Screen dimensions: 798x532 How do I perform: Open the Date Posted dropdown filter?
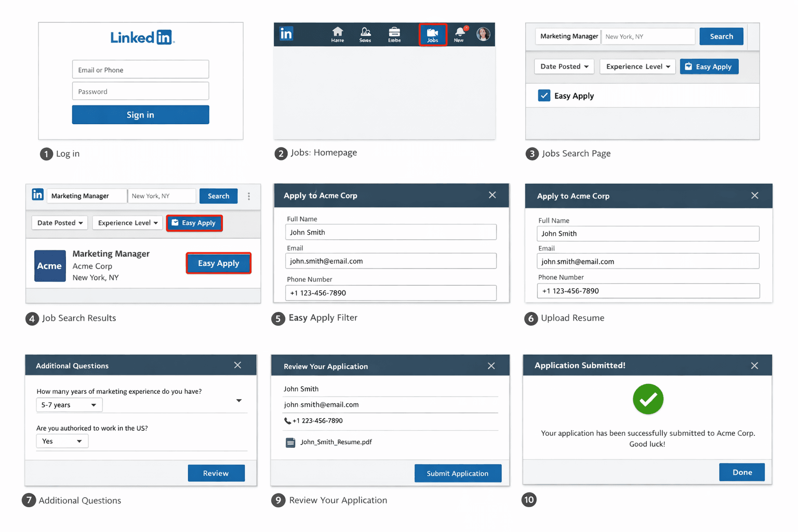click(x=564, y=66)
